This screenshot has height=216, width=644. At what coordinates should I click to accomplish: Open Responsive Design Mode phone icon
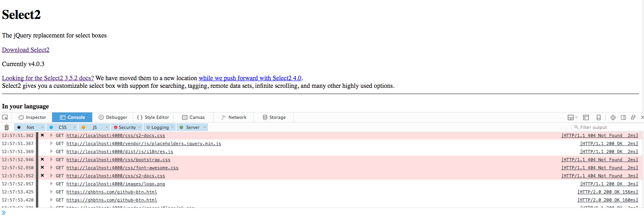(598, 117)
